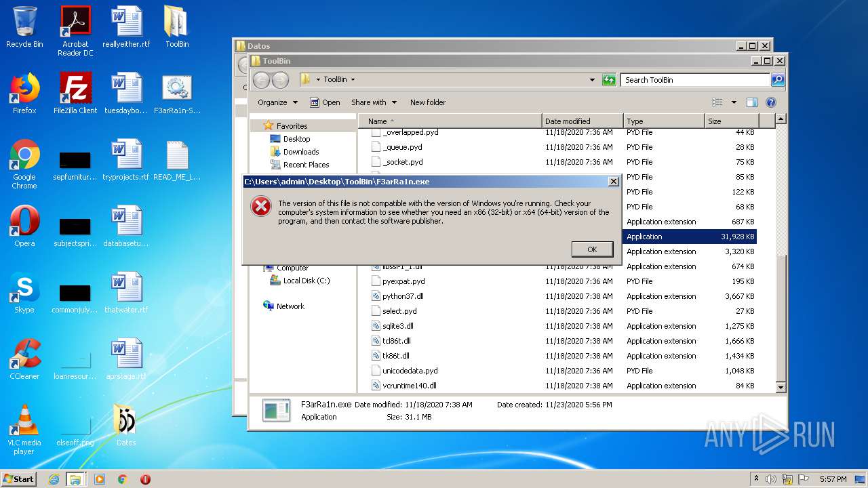Select Network in the navigation pane
The width and height of the screenshot is (868, 488).
coord(290,306)
